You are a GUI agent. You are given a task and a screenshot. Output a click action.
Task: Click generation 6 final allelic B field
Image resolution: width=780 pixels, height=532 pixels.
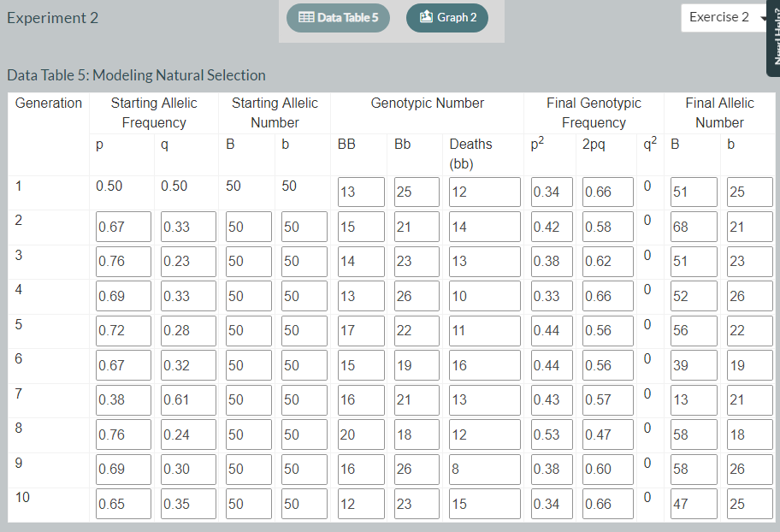(694, 365)
